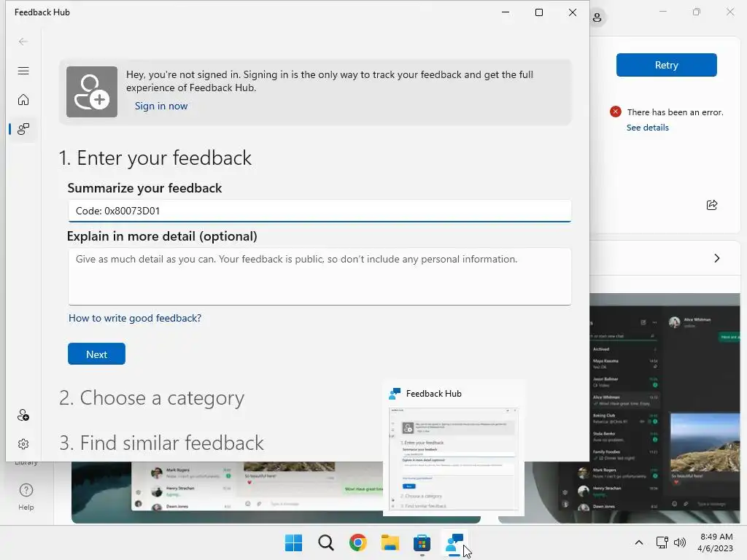Click the Summarize your feedback field
This screenshot has width=747, height=560.
pos(320,211)
